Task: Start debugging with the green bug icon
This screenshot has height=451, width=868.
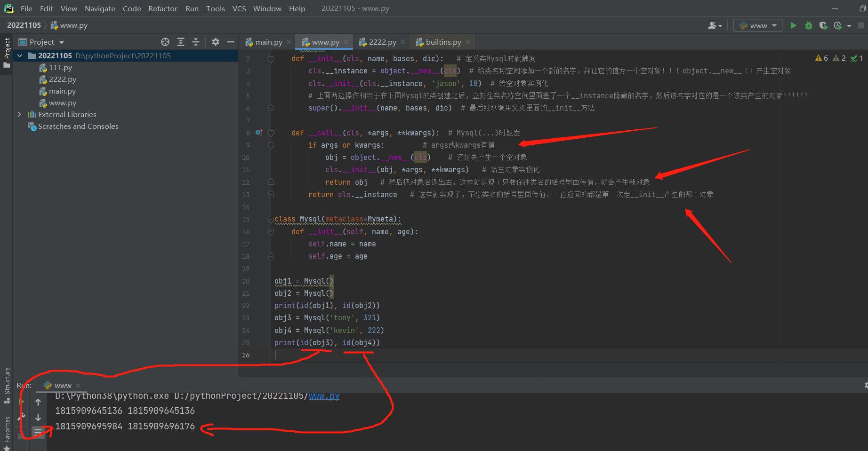Action: pos(809,25)
